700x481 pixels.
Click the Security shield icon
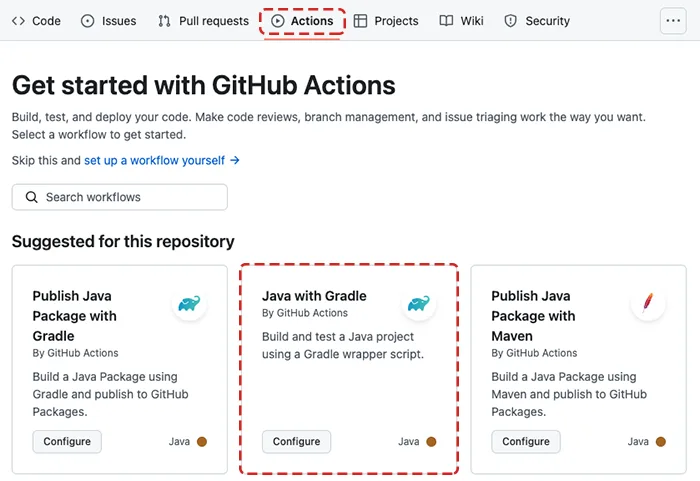point(510,21)
